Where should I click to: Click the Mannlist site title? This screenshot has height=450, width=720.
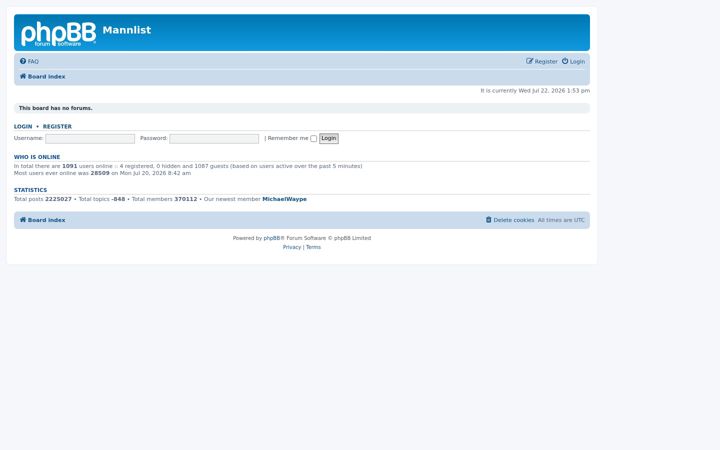click(x=127, y=30)
